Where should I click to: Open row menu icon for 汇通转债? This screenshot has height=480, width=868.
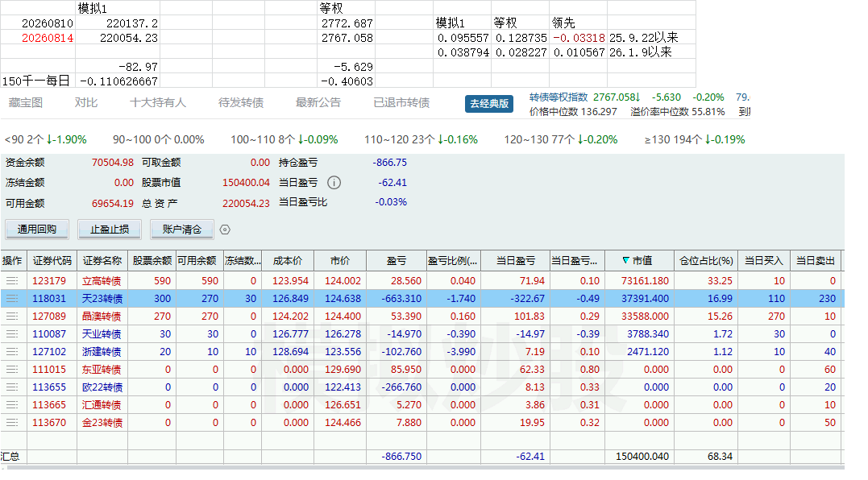click(x=11, y=405)
